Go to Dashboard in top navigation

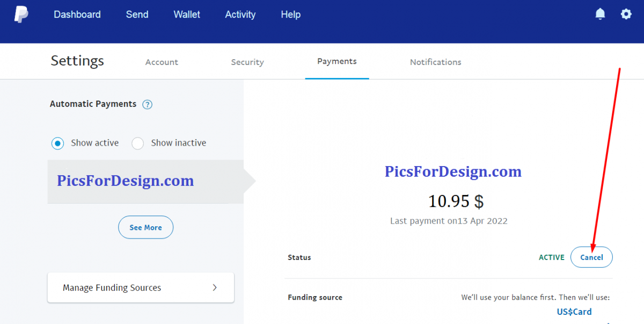coord(77,15)
